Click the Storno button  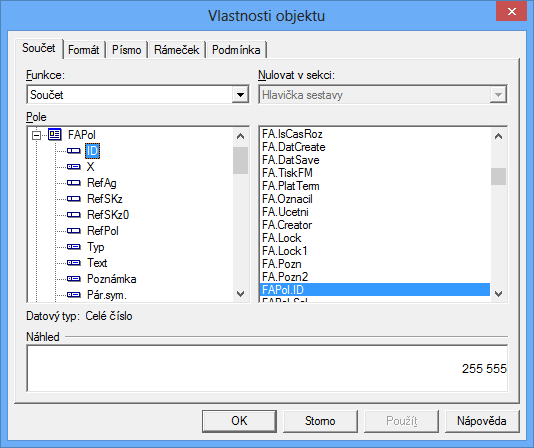pos(320,421)
